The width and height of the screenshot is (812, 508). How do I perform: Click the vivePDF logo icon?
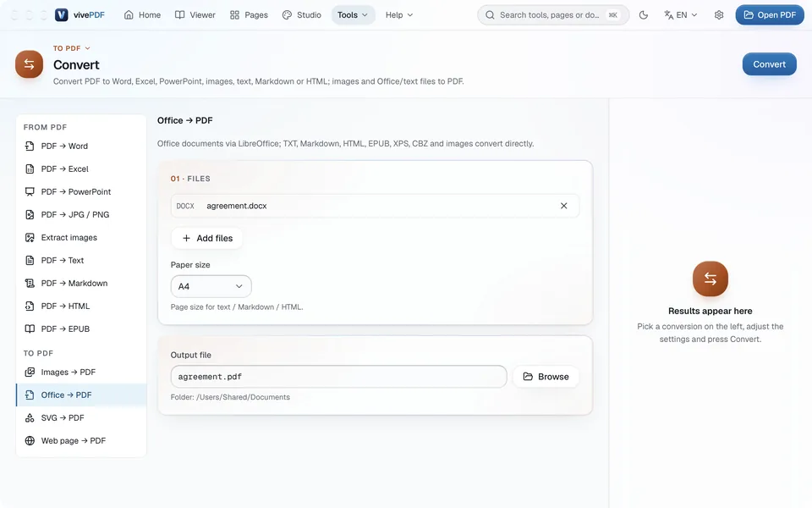[x=62, y=15]
